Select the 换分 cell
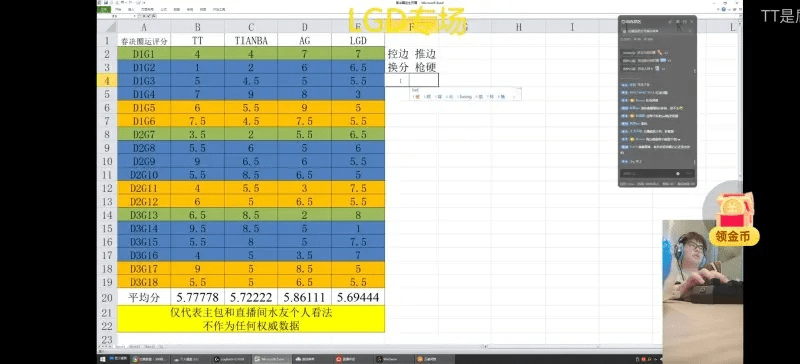Viewport: 800px width, 364px height. [398, 67]
